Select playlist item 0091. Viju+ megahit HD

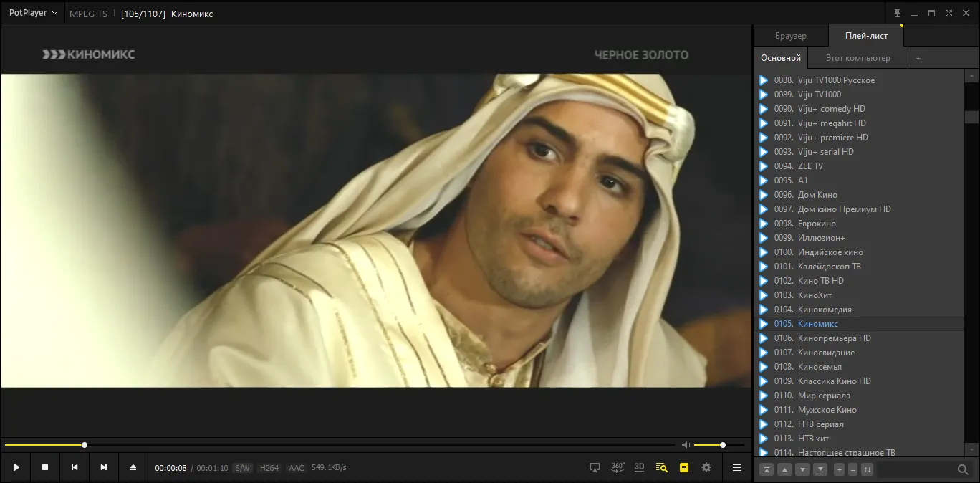(x=859, y=123)
